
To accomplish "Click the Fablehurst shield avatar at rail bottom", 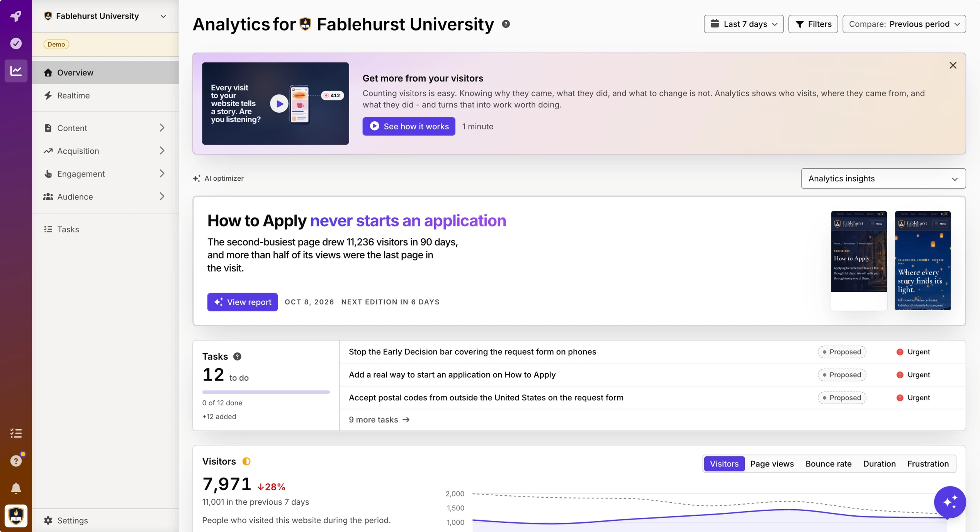I will (x=16, y=516).
